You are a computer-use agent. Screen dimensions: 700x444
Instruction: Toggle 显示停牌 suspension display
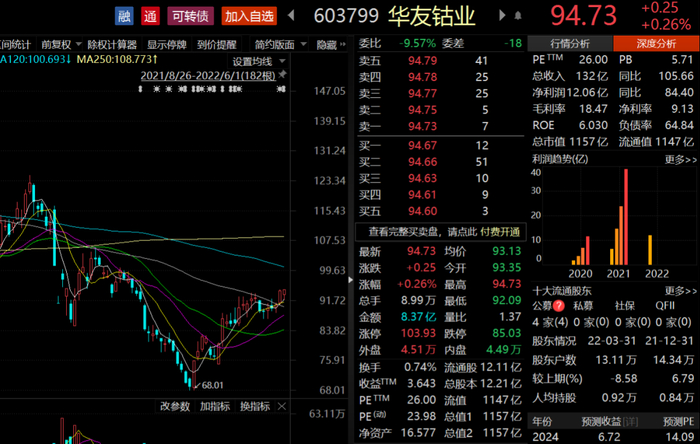coord(167,45)
